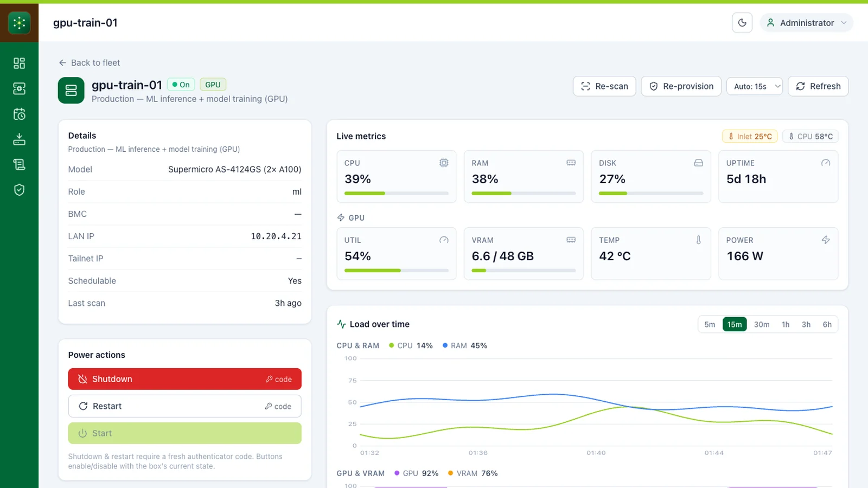Click the GPU UTIL 54% progress bar

(397, 270)
